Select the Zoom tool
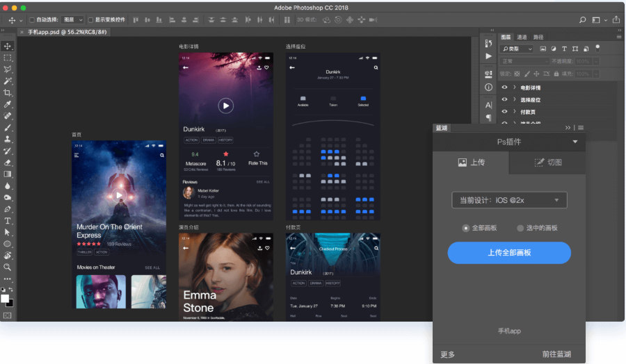626x364 pixels. coord(7,267)
